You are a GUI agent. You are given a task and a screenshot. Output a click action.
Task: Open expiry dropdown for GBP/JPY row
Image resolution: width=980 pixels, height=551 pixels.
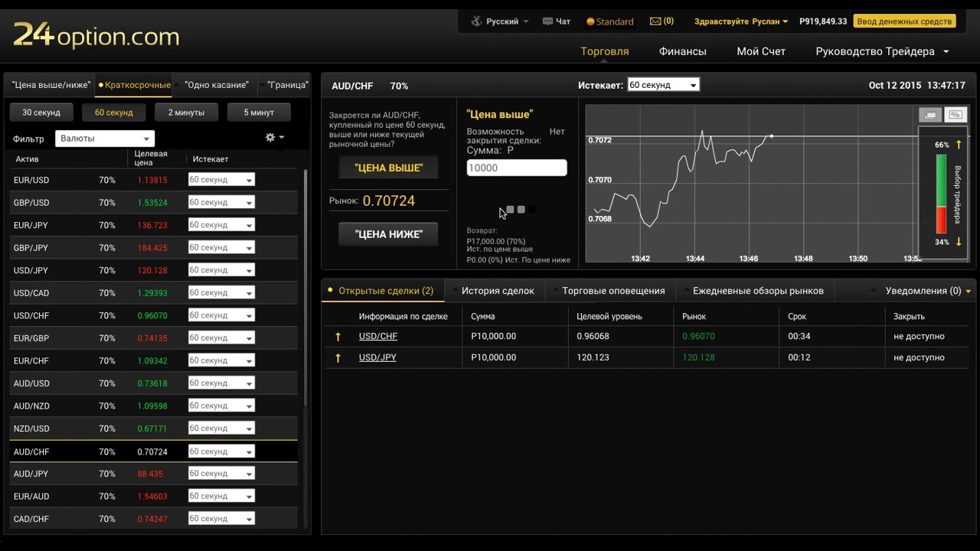point(221,248)
